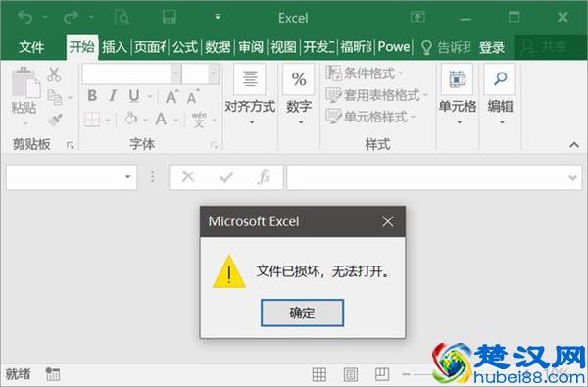Switch to the 插入 tab
This screenshot has height=387, width=588.
point(115,47)
